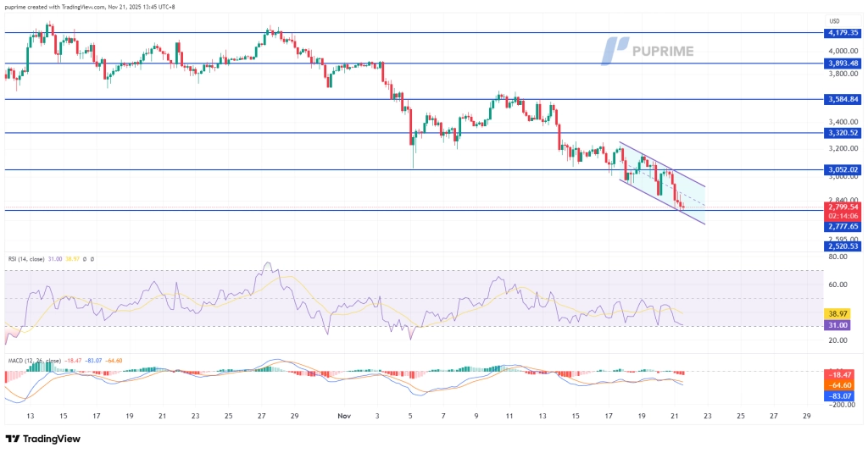Click the Nov label on the time axis
This screenshot has height=453, width=868.
pyautogui.click(x=343, y=417)
